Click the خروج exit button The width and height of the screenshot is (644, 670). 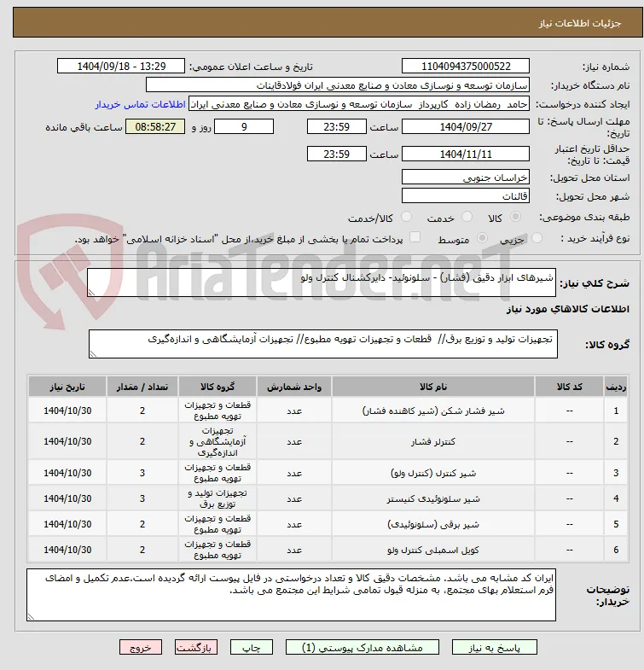click(x=141, y=647)
